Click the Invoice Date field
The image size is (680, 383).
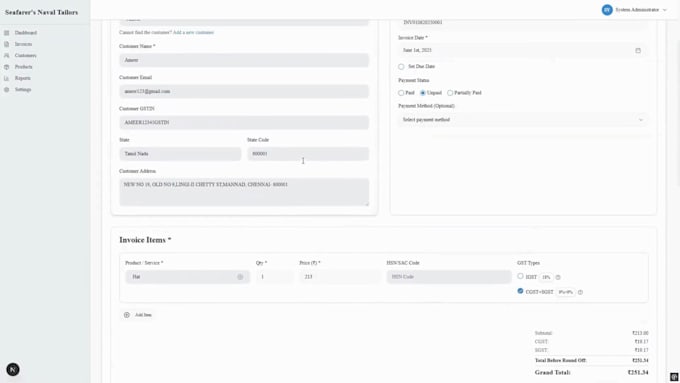click(x=523, y=50)
